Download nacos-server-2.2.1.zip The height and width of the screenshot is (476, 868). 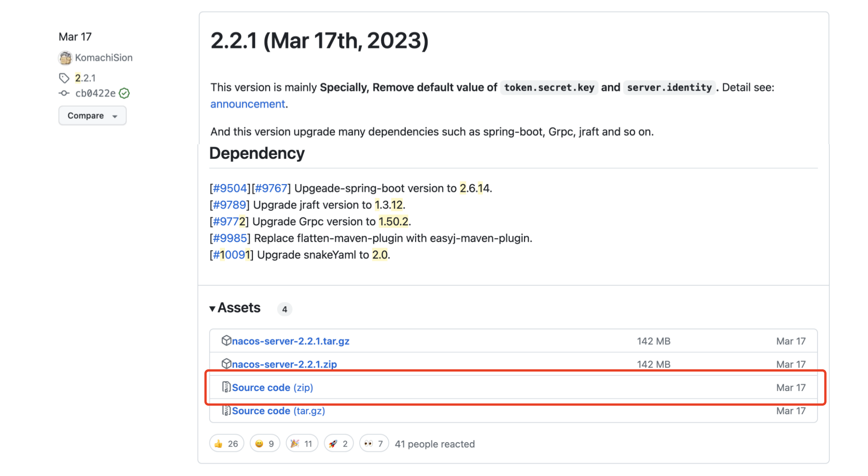click(284, 364)
